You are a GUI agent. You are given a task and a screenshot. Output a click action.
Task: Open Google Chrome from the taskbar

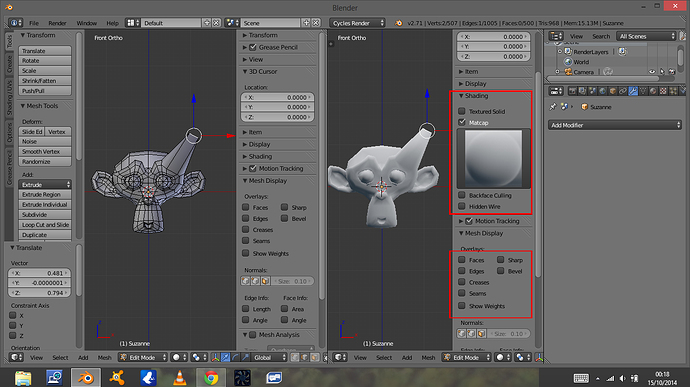click(x=211, y=377)
